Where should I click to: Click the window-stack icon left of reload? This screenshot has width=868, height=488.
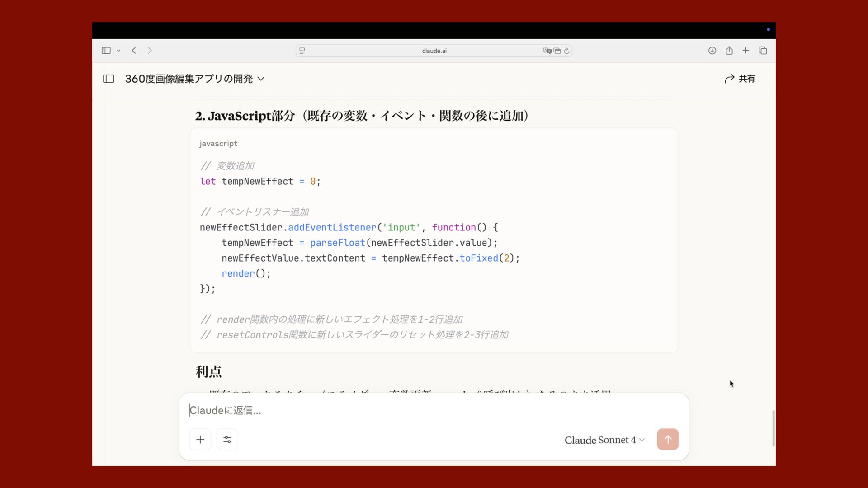pyautogui.click(x=557, y=51)
